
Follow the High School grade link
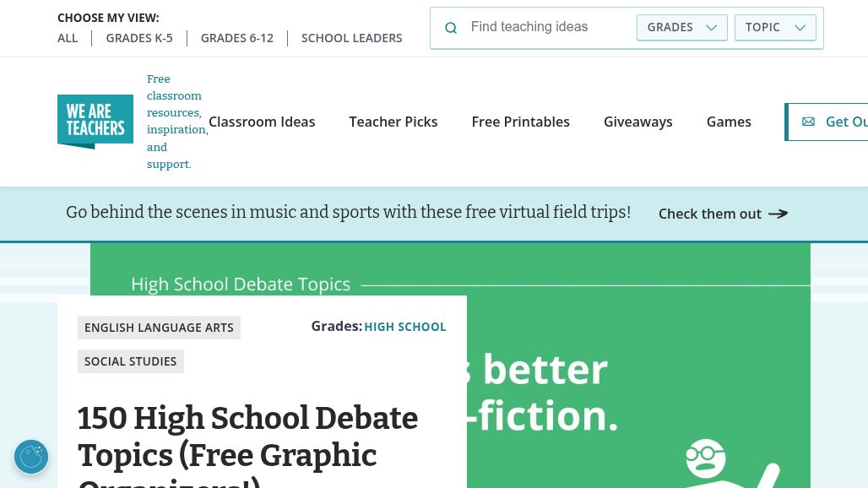(x=405, y=327)
